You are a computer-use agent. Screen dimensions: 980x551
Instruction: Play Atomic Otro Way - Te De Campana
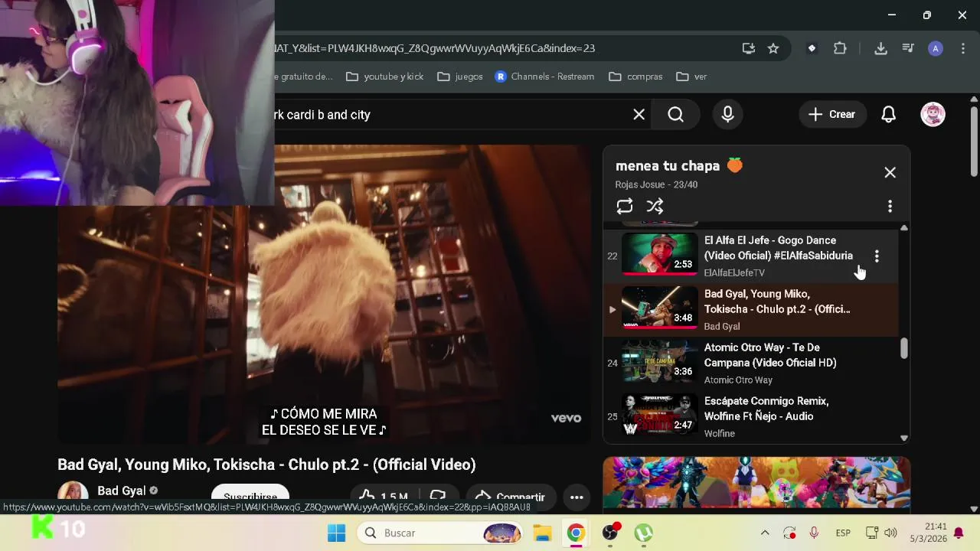pos(750,363)
